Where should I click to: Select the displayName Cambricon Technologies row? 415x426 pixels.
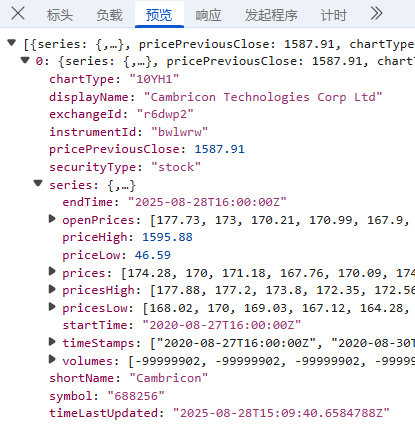tap(216, 97)
